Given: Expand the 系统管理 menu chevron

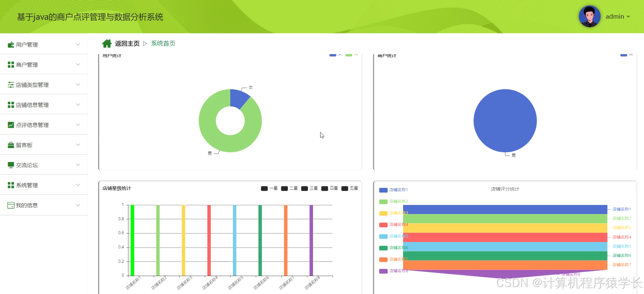Looking at the screenshot, I should 78,185.
